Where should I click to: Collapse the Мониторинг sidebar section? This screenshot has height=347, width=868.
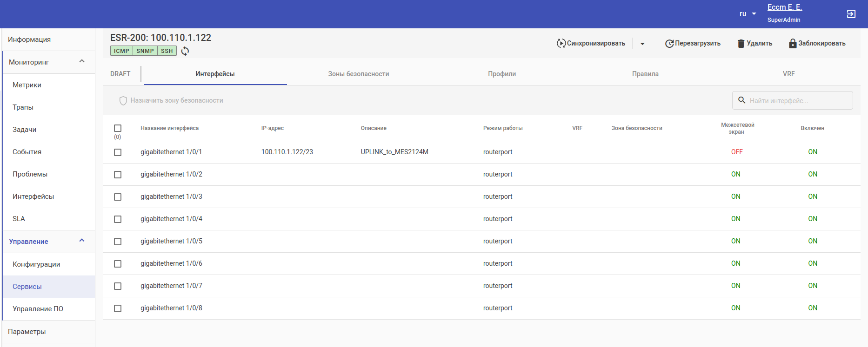82,61
